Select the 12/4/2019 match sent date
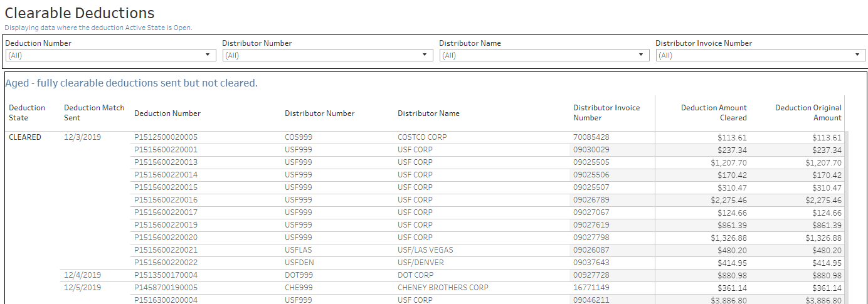 (82, 275)
